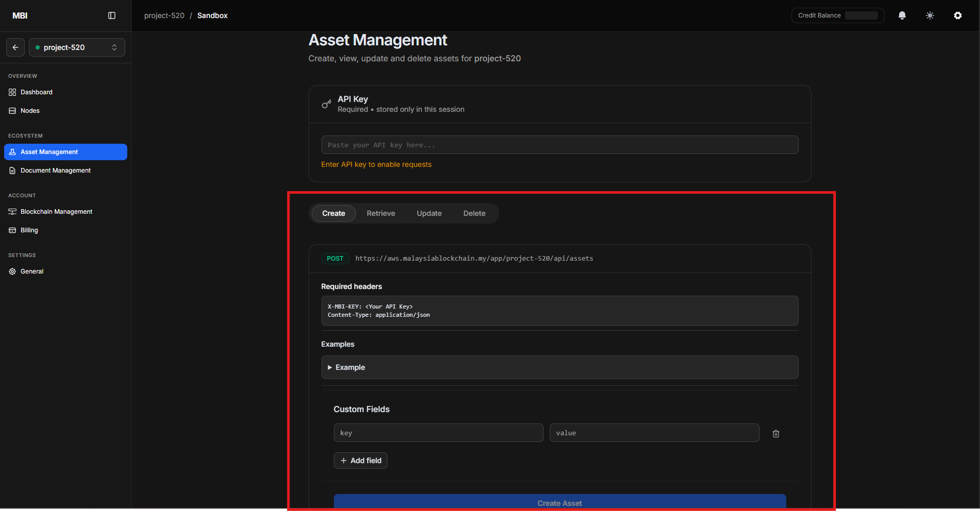Toggle light/dark theme sun icon

[930, 15]
